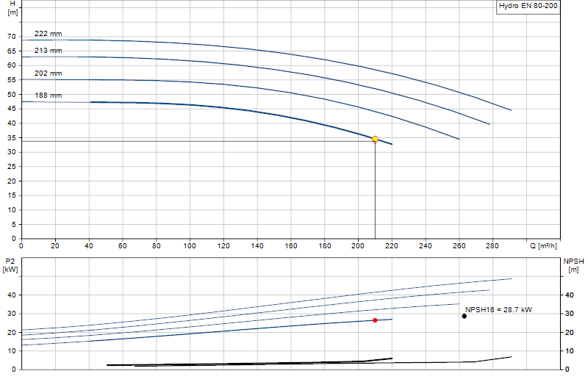
Task: Click the black NPSH point marker
Action: coord(465,316)
